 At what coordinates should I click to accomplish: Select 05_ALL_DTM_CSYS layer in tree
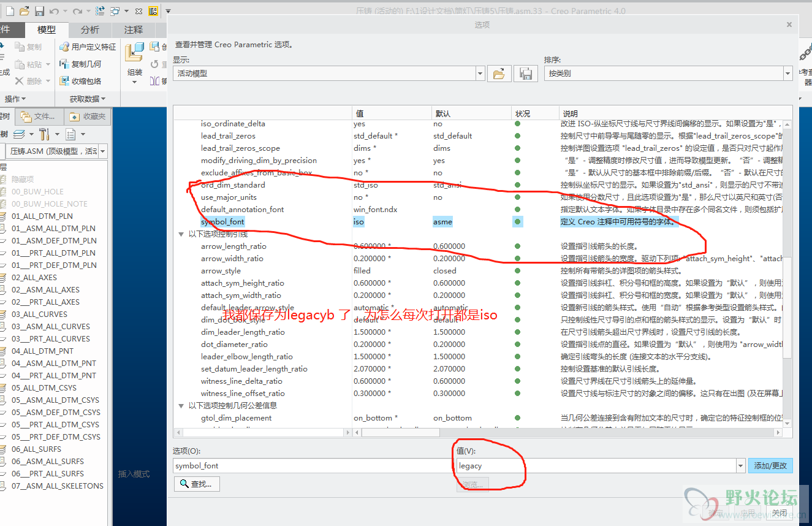(x=44, y=387)
